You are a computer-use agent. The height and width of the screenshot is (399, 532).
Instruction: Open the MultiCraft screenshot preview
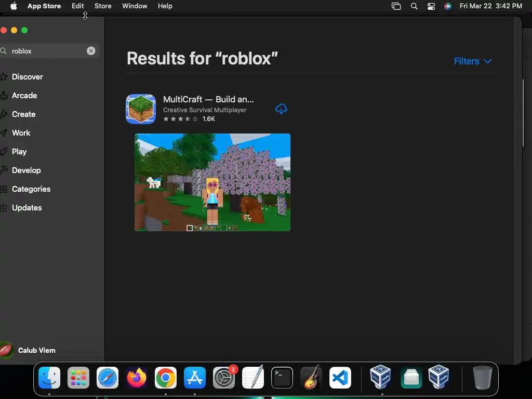(x=212, y=182)
